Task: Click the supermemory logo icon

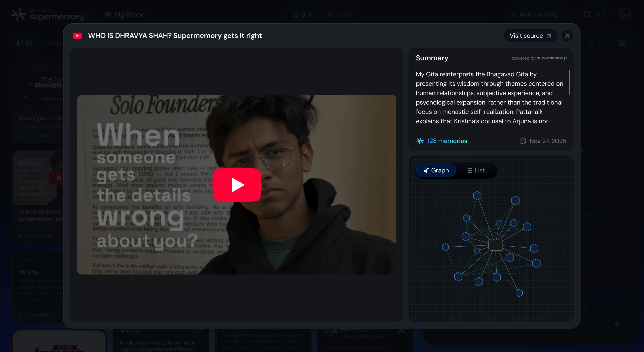Action: pos(18,15)
